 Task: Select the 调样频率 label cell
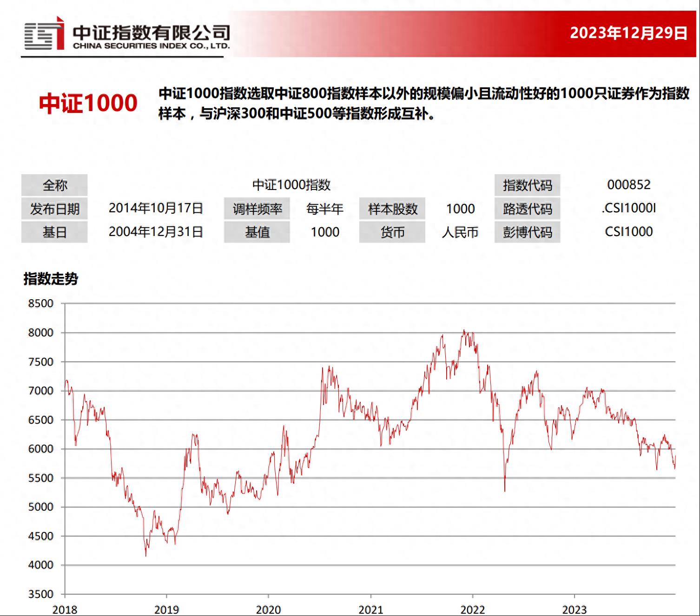pos(257,209)
